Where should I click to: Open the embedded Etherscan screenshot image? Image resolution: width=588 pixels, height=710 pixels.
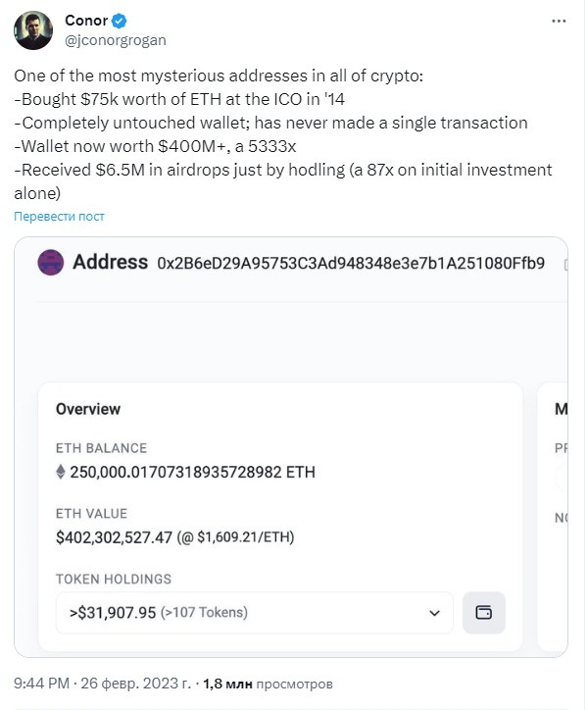pyautogui.click(x=291, y=447)
